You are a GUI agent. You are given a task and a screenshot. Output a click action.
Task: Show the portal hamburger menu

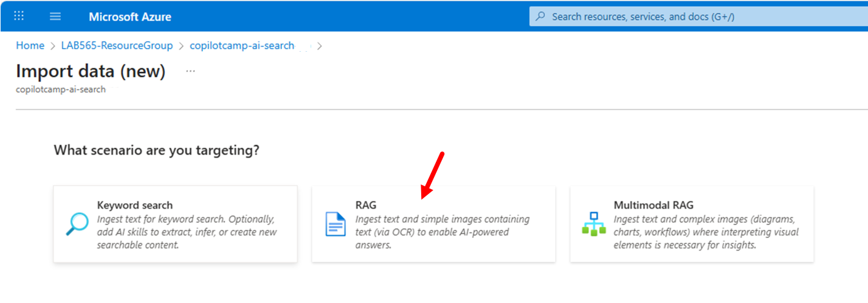55,16
